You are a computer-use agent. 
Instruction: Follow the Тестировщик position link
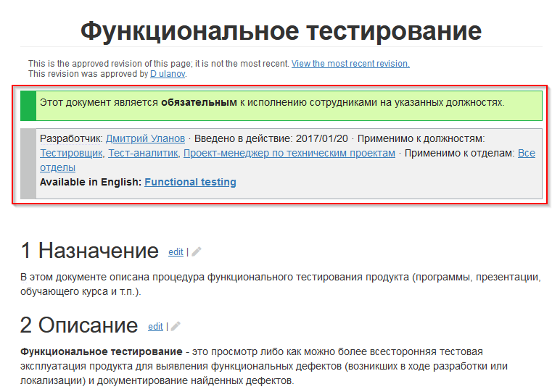coord(71,153)
